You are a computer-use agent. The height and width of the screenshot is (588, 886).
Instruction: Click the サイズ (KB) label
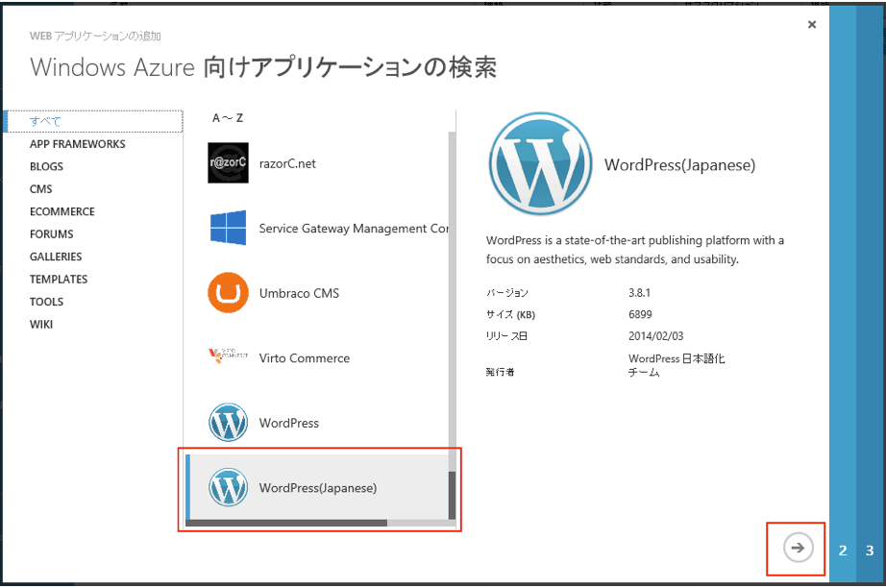[x=510, y=314]
